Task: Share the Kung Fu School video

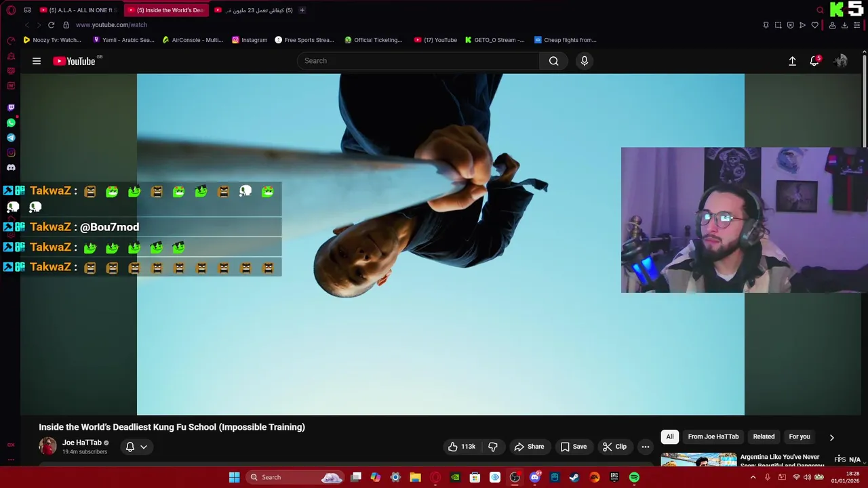Action: [529, 447]
